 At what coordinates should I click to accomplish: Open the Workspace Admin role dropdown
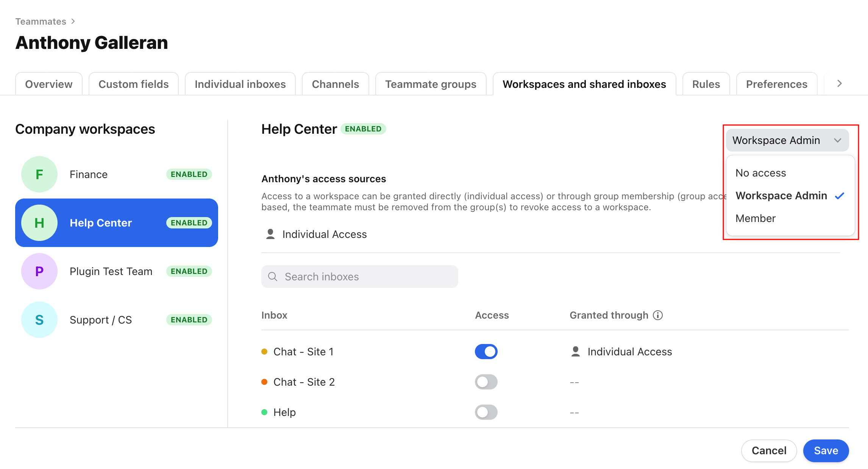pyautogui.click(x=787, y=140)
